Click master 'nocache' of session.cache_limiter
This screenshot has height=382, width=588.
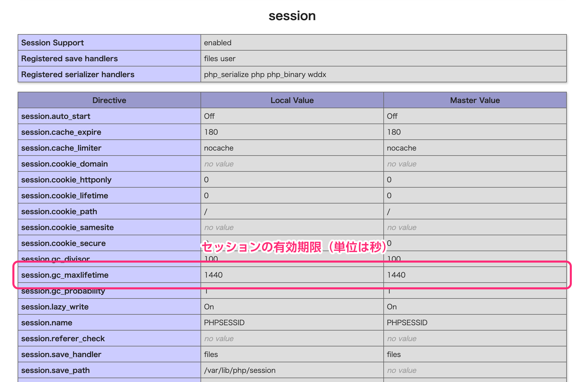pyautogui.click(x=402, y=148)
